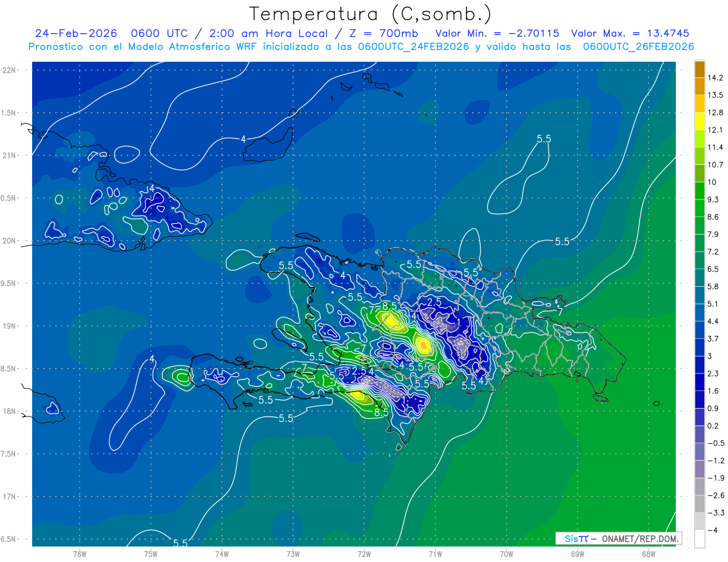This screenshot has width=728, height=562.
Task: Click the ONAMET/REP.DOM. logo box
Action: [619, 538]
